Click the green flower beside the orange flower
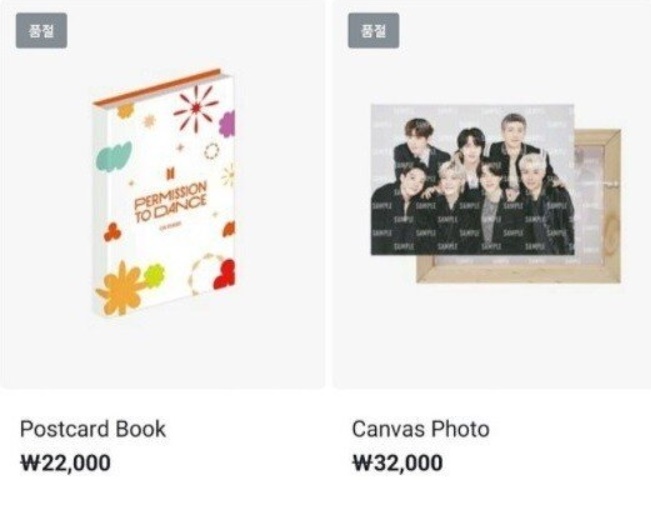Screen dimensions: 651x509 click(154, 276)
